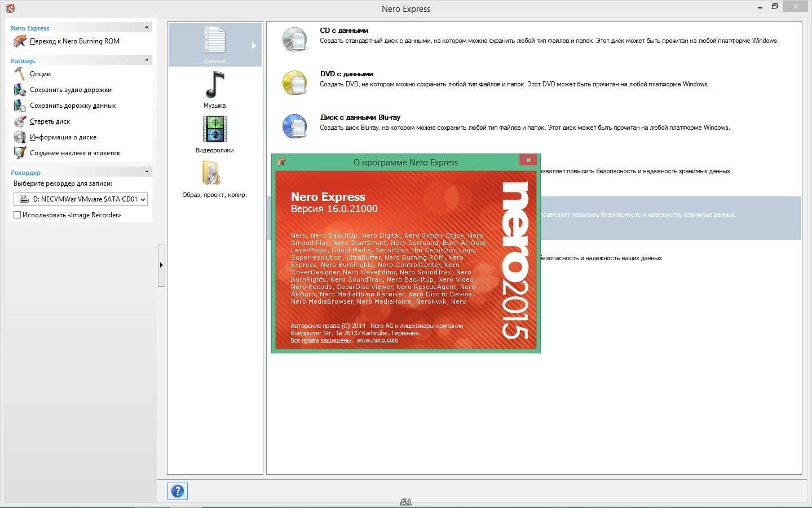Click the recorder drive icon in combo box
This screenshot has height=508, width=812.
[24, 199]
